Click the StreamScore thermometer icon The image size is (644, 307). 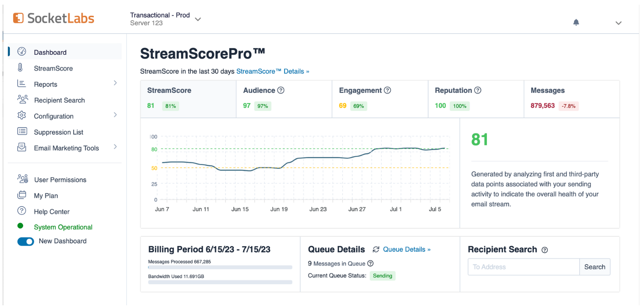tap(21, 68)
